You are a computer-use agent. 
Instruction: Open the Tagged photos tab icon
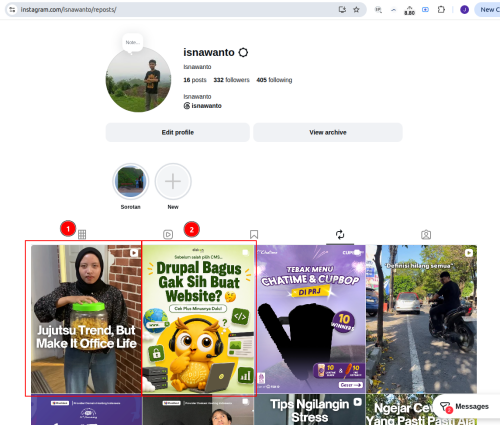426,234
